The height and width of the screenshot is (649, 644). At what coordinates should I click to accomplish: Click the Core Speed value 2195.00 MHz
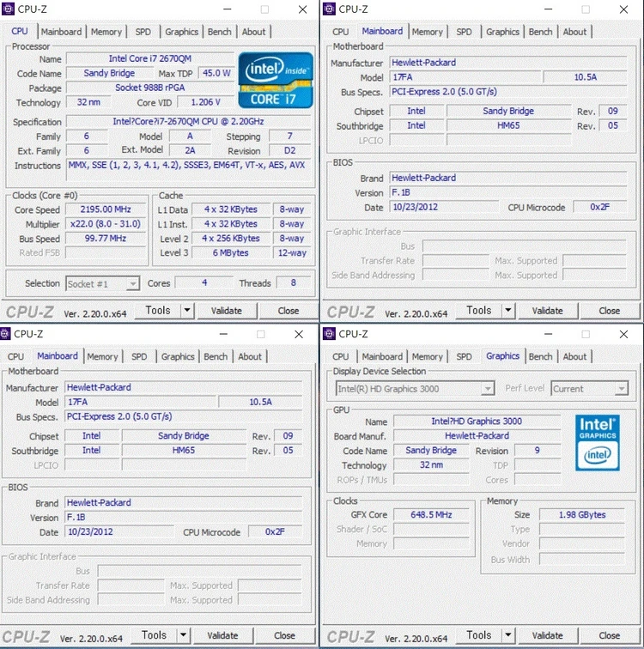106,209
